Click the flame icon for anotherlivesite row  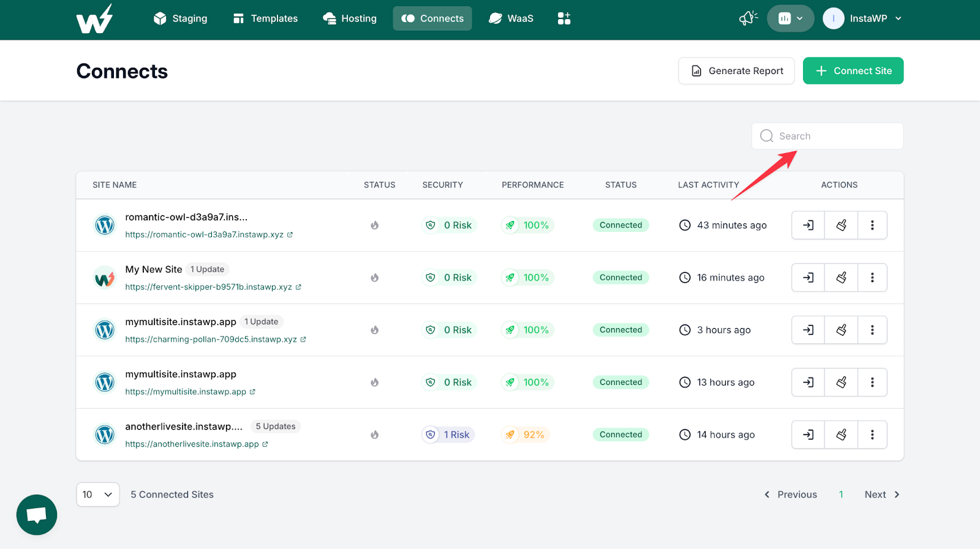pos(375,435)
